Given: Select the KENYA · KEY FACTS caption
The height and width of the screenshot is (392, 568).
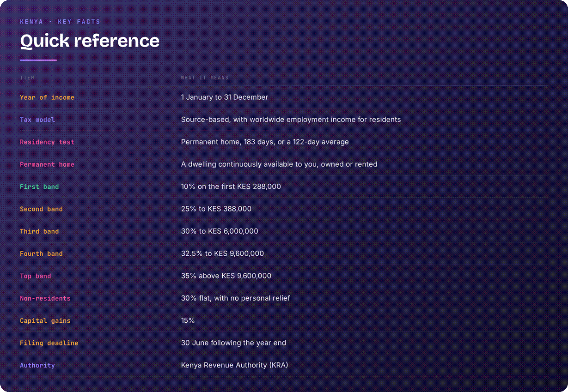Looking at the screenshot, I should (60, 22).
